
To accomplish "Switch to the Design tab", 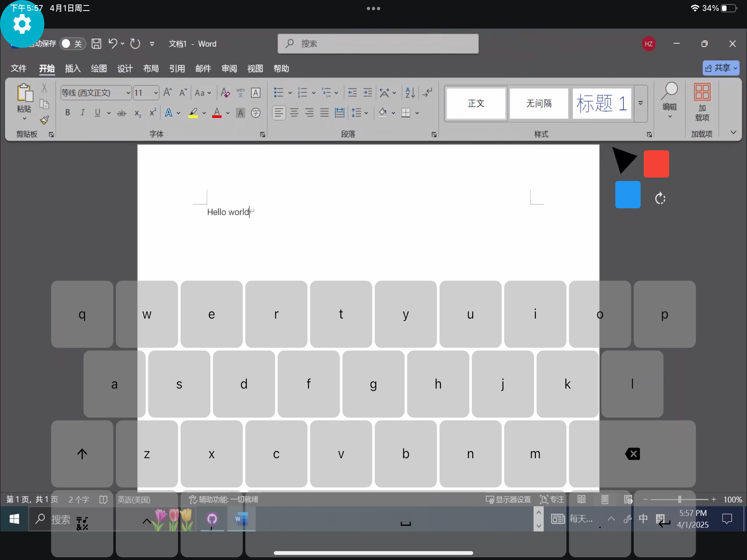I will click(x=125, y=69).
